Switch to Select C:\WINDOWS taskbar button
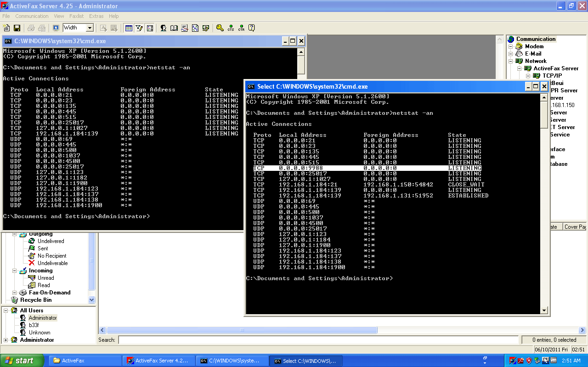Viewport: 588px width, 367px height. click(306, 361)
